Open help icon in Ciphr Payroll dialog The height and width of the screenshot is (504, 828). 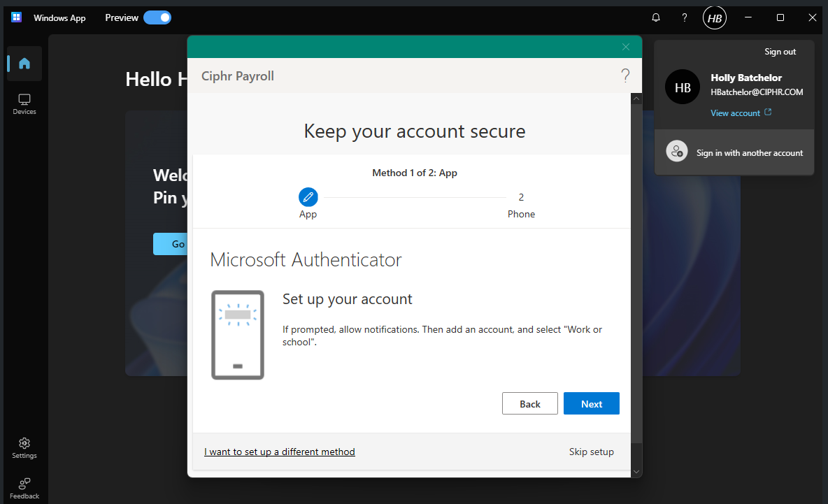(625, 76)
